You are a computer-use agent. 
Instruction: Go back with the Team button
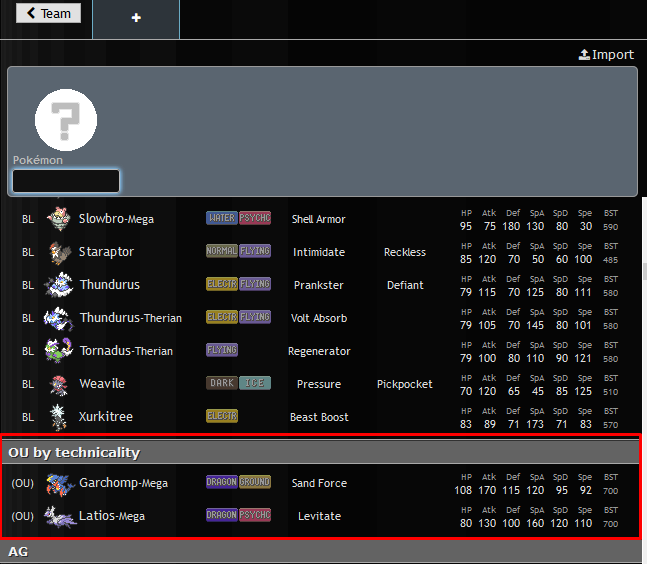coord(48,13)
